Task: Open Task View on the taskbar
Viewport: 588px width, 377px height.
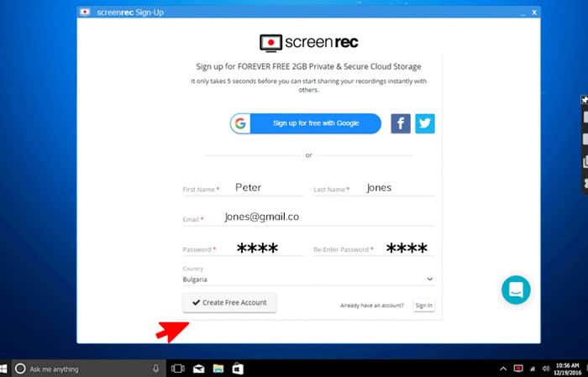Action: [178, 369]
